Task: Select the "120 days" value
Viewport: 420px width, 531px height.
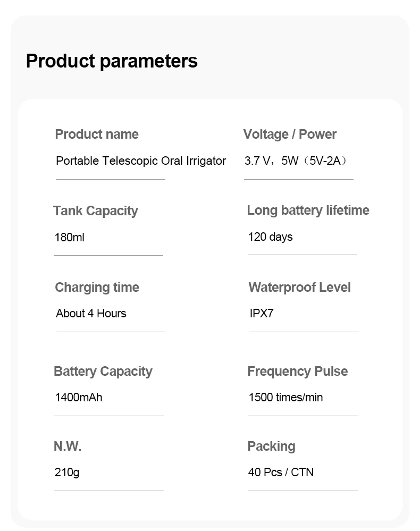Action: coord(270,237)
